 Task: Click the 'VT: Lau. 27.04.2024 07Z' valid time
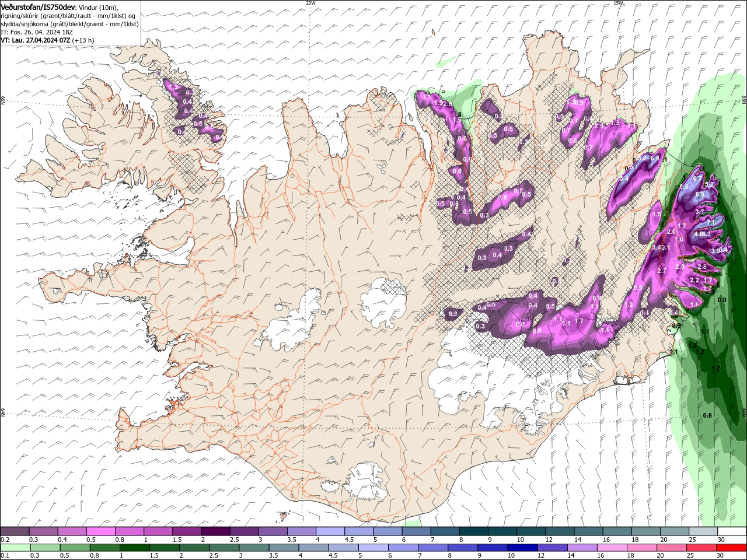click(x=36, y=40)
